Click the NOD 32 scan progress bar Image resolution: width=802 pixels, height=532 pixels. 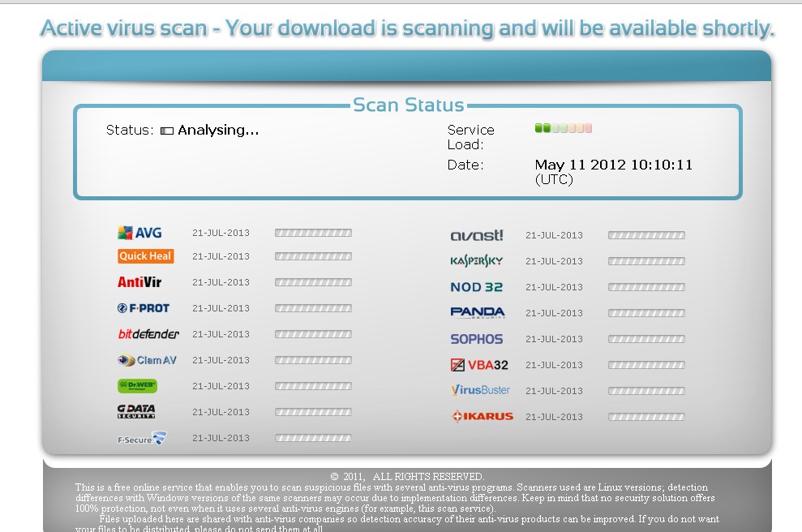646,287
